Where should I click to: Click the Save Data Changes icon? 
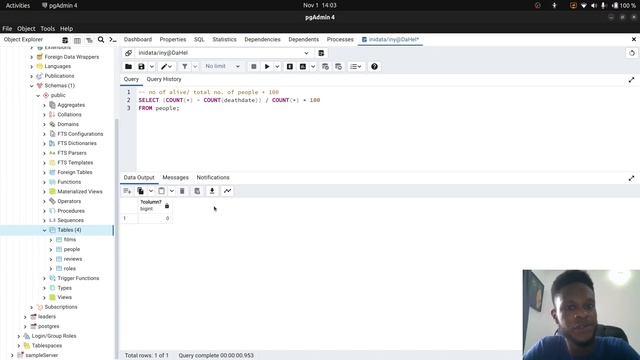pyautogui.click(x=197, y=191)
